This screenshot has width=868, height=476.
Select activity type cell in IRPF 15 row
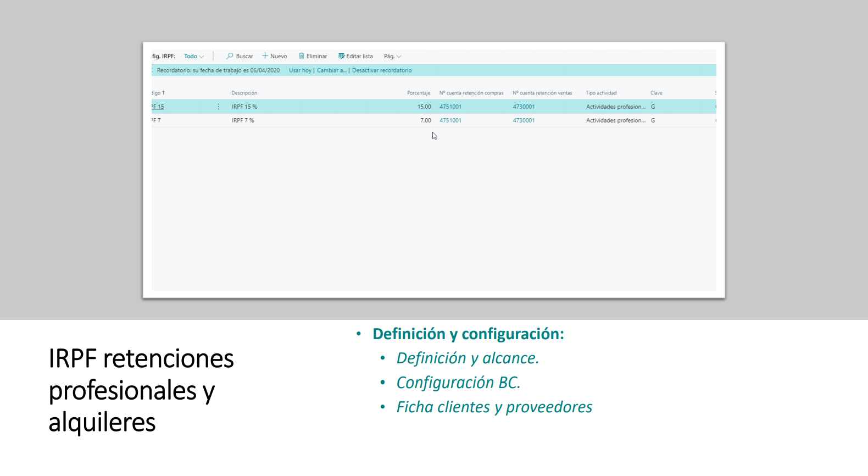(616, 107)
